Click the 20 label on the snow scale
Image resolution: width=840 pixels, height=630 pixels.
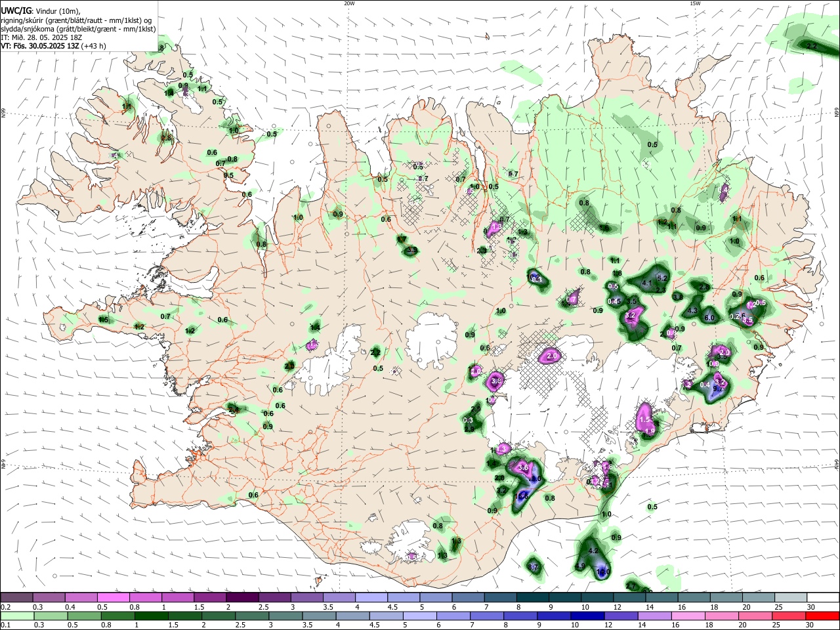pyautogui.click(x=745, y=606)
